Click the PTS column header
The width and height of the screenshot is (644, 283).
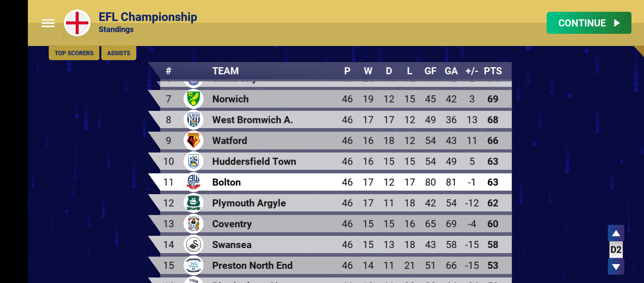pos(492,71)
